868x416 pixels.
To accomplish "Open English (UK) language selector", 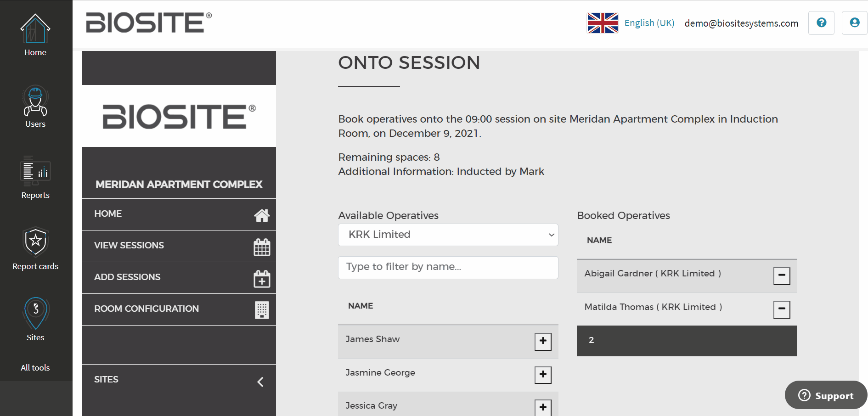I will [649, 23].
